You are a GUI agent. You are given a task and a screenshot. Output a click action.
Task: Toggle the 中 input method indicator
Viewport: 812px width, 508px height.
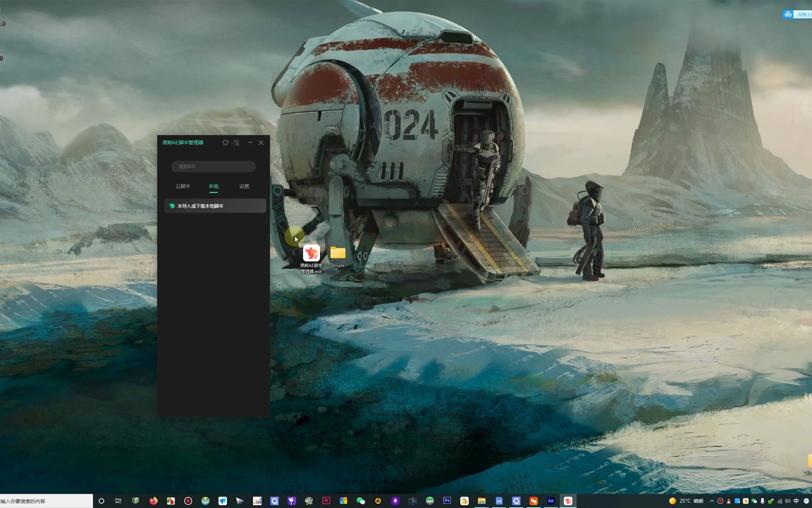(796, 501)
